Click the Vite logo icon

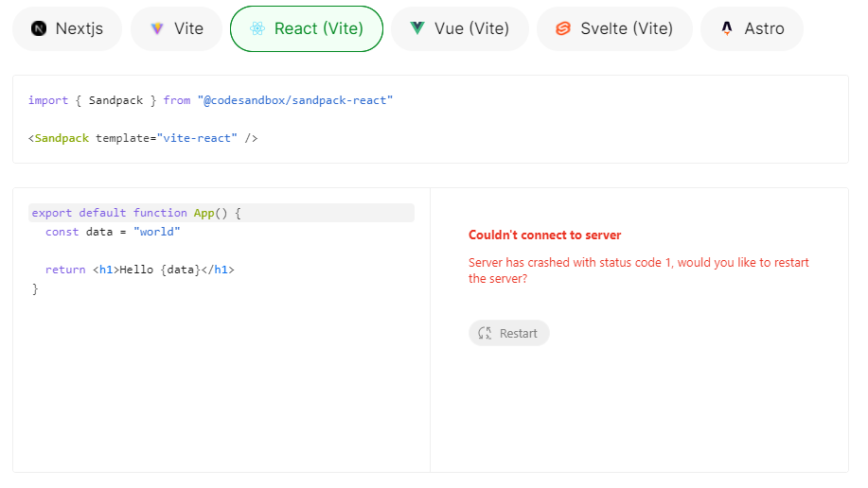[x=157, y=28]
